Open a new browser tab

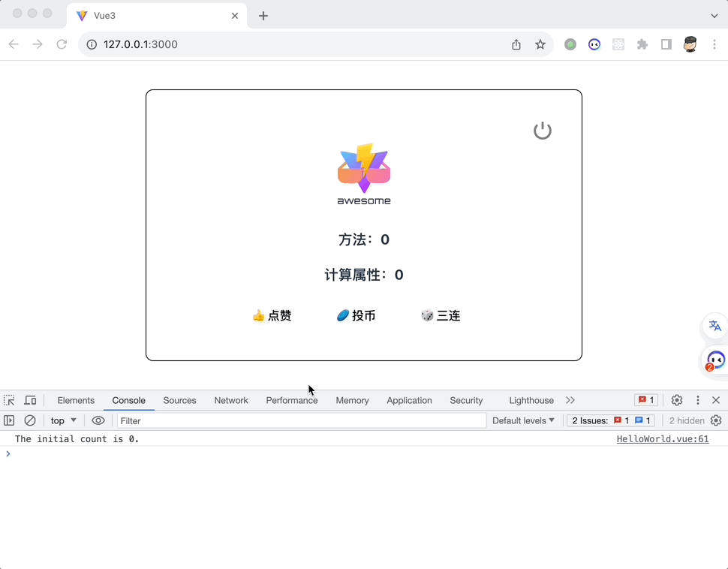263,16
